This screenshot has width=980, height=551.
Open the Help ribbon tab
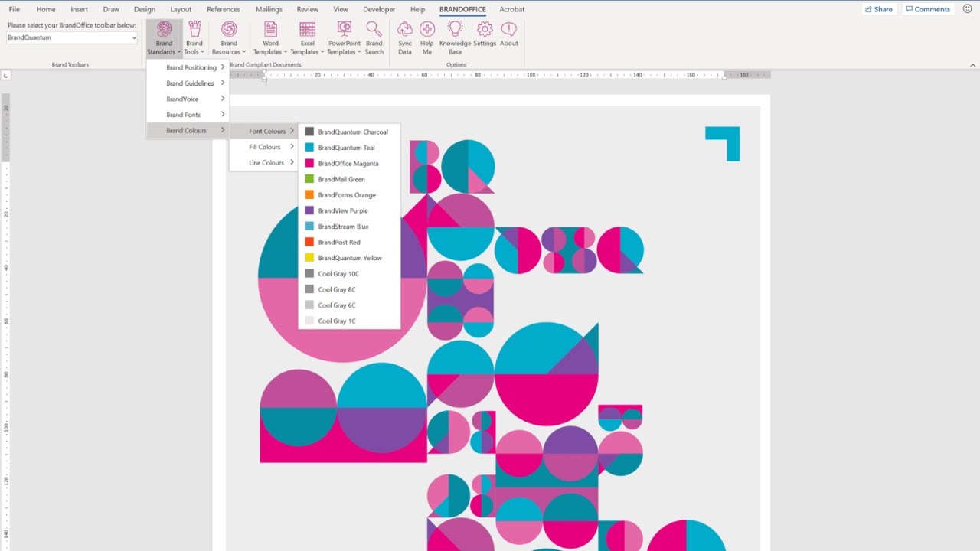[x=417, y=9]
